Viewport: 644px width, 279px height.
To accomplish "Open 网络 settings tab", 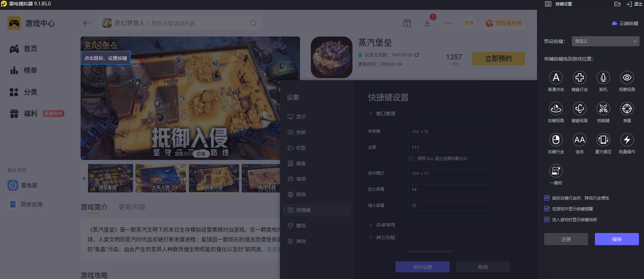I will pos(317,194).
